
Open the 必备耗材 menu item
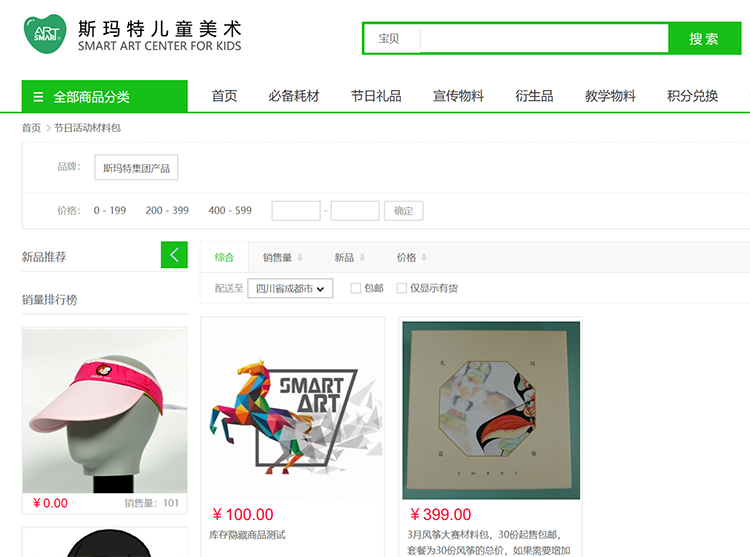(x=294, y=96)
